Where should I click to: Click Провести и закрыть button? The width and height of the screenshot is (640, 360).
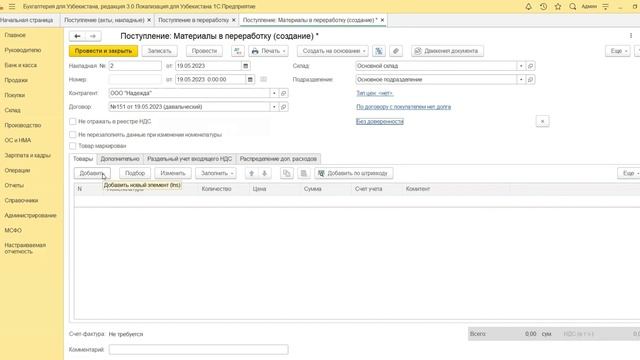point(103,51)
